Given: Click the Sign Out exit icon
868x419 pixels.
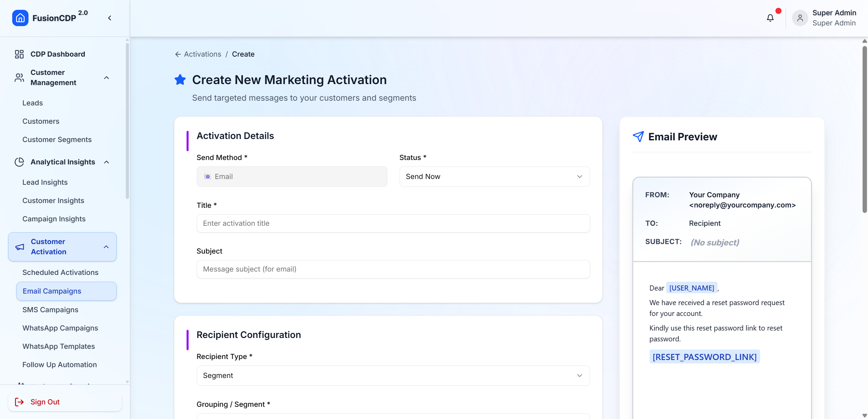Looking at the screenshot, I should point(19,402).
